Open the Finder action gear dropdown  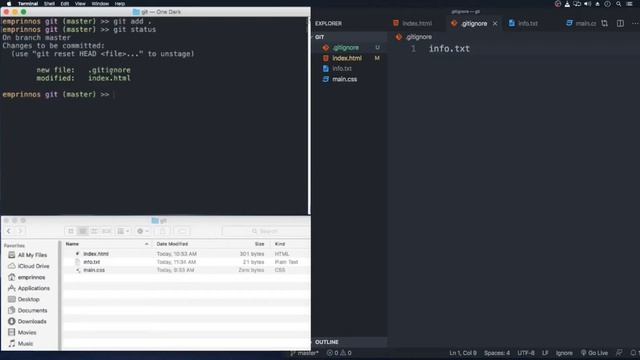click(x=142, y=231)
